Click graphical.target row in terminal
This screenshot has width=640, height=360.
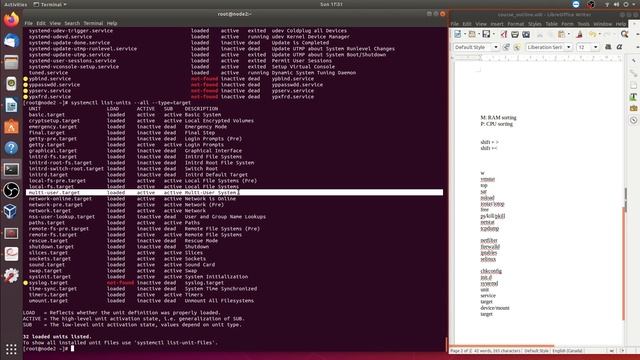click(135, 151)
